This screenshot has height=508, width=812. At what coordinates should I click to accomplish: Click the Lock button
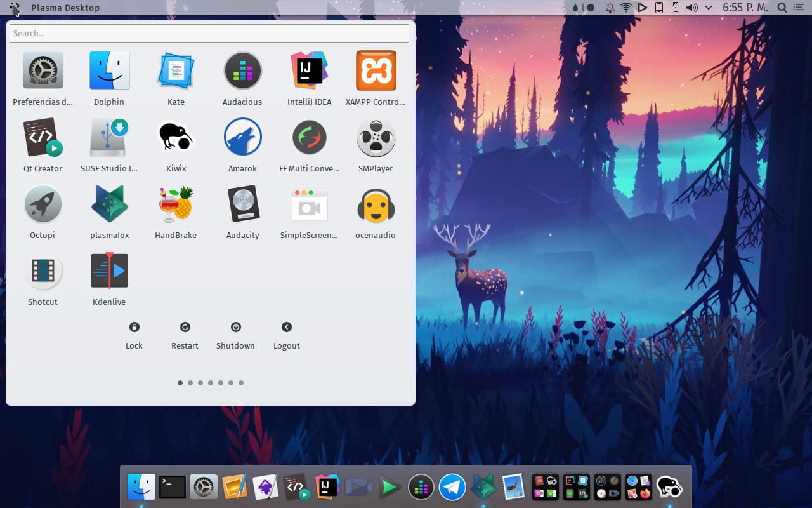click(x=134, y=336)
